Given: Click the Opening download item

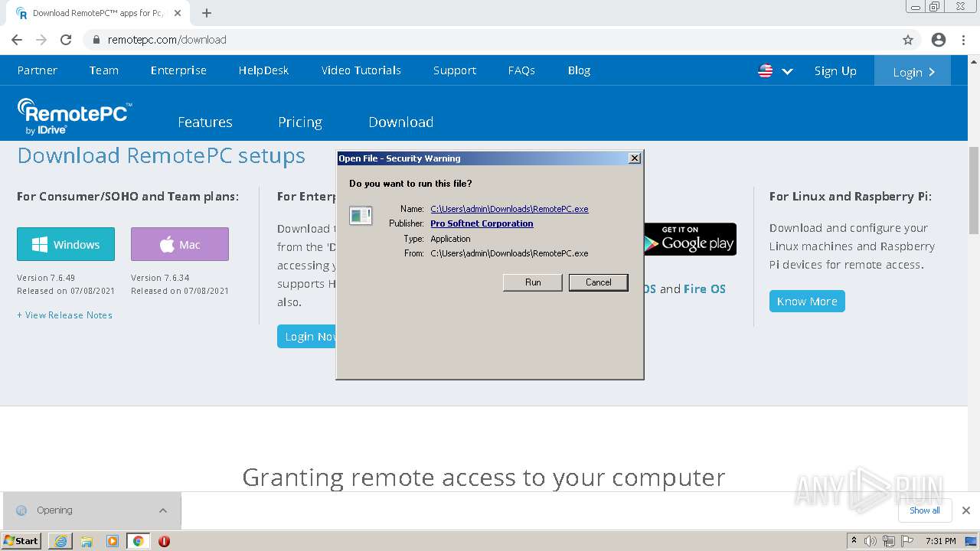Looking at the screenshot, I should coord(90,510).
